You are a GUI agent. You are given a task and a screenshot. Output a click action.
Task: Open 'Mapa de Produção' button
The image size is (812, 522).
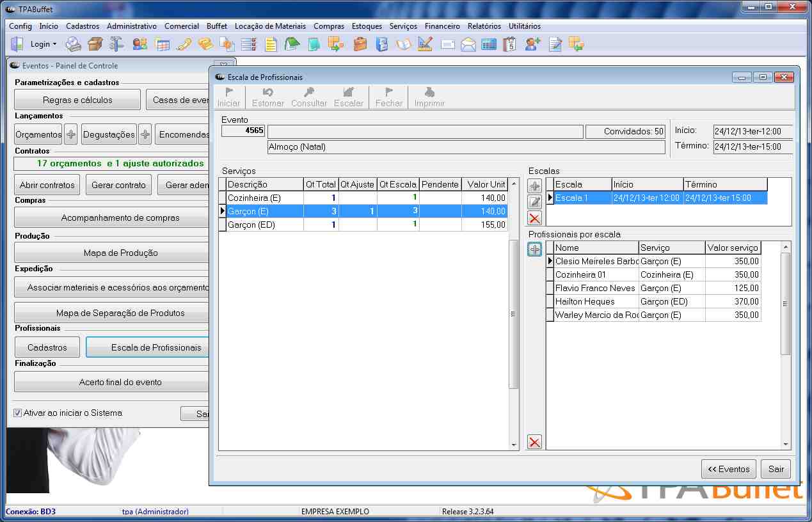pyautogui.click(x=120, y=253)
